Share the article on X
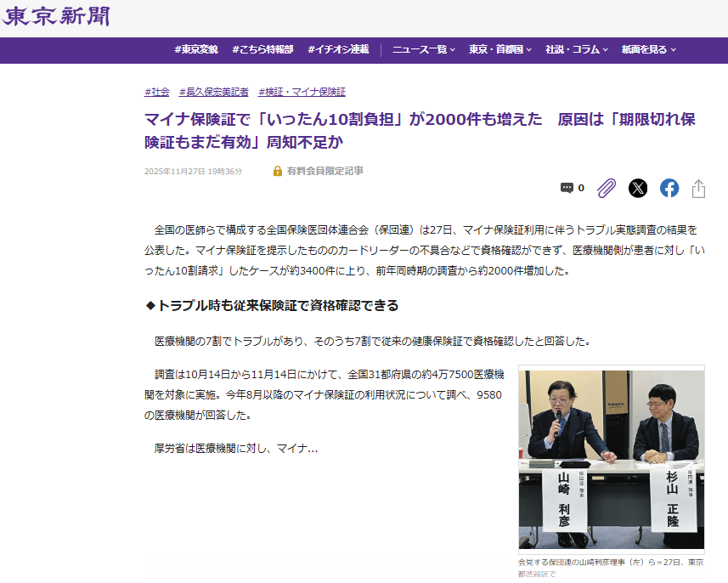The height and width of the screenshot is (583, 728). click(638, 188)
